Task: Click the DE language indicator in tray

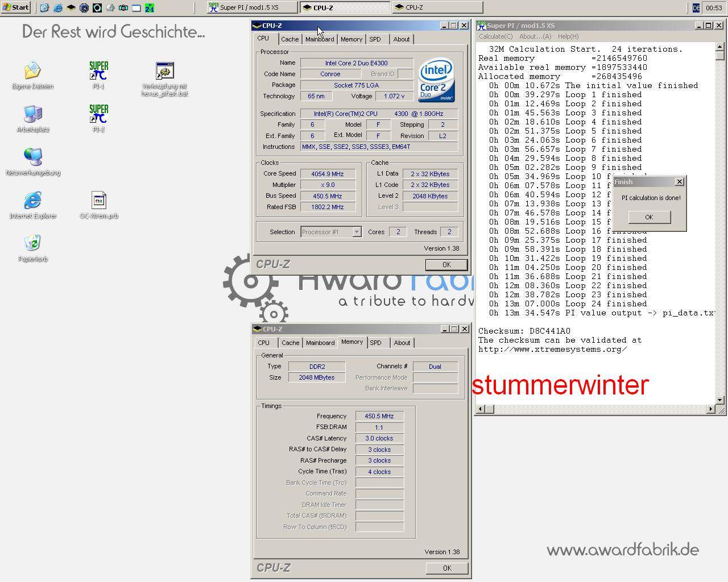Action: coord(696,7)
